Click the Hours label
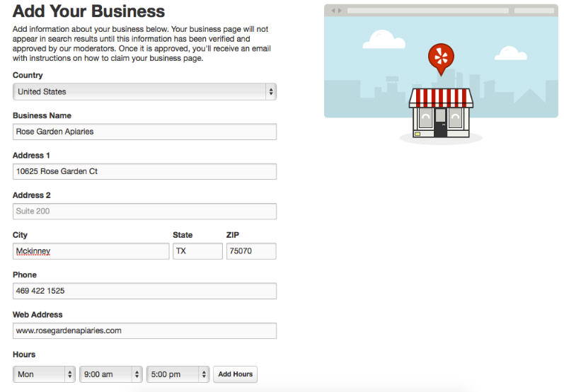Screen dimensions: 564x392 pyautogui.click(x=24, y=354)
